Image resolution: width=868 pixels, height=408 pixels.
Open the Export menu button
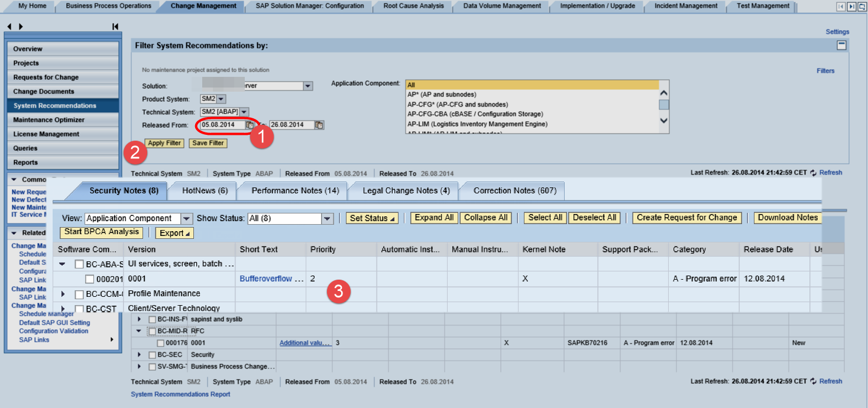pyautogui.click(x=174, y=233)
